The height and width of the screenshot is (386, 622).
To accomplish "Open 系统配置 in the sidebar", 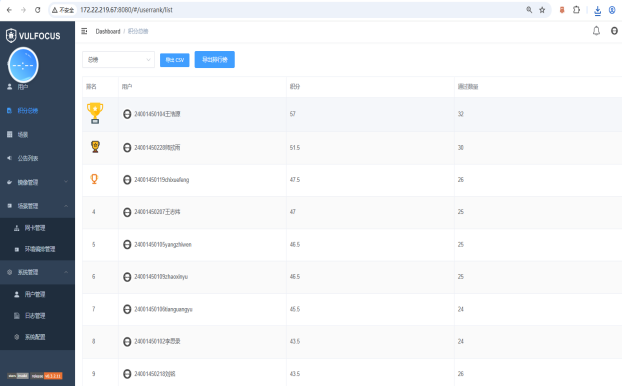I will pyautogui.click(x=37, y=337).
